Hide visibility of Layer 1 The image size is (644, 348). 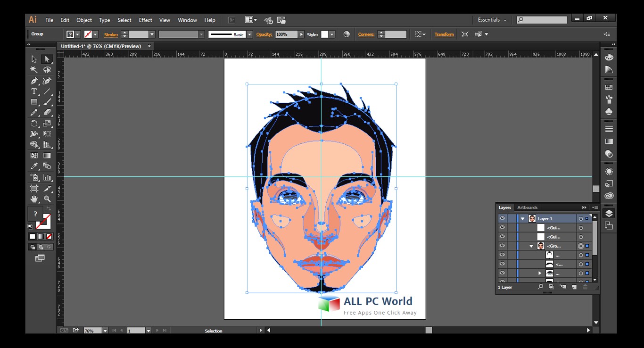[503, 218]
